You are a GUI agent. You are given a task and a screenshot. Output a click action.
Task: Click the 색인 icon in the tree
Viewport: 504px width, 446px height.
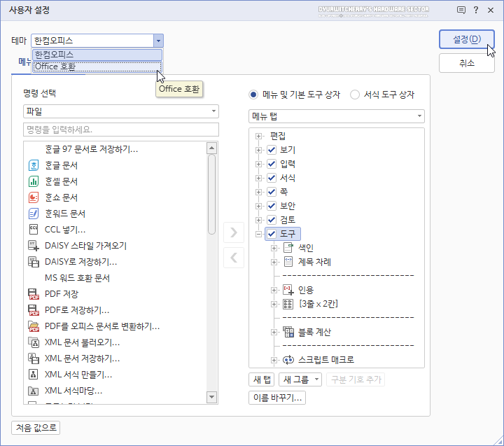pyautogui.click(x=288, y=248)
